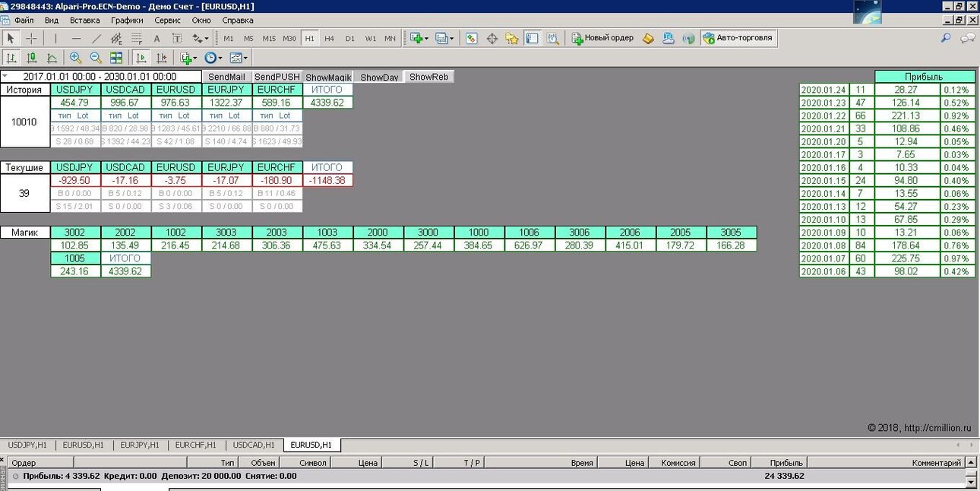Open the Сервис menu
Viewport: 980px width, 491px height.
[167, 20]
